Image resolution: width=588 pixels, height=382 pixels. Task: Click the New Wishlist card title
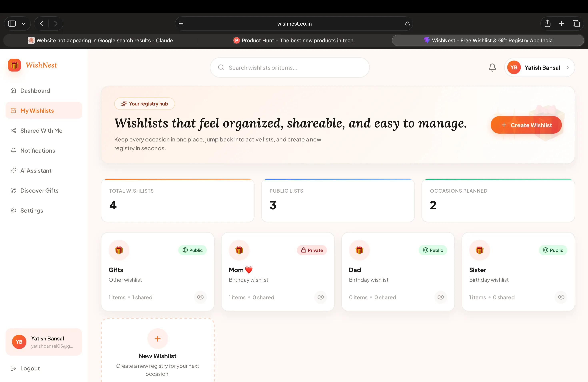[158, 356]
